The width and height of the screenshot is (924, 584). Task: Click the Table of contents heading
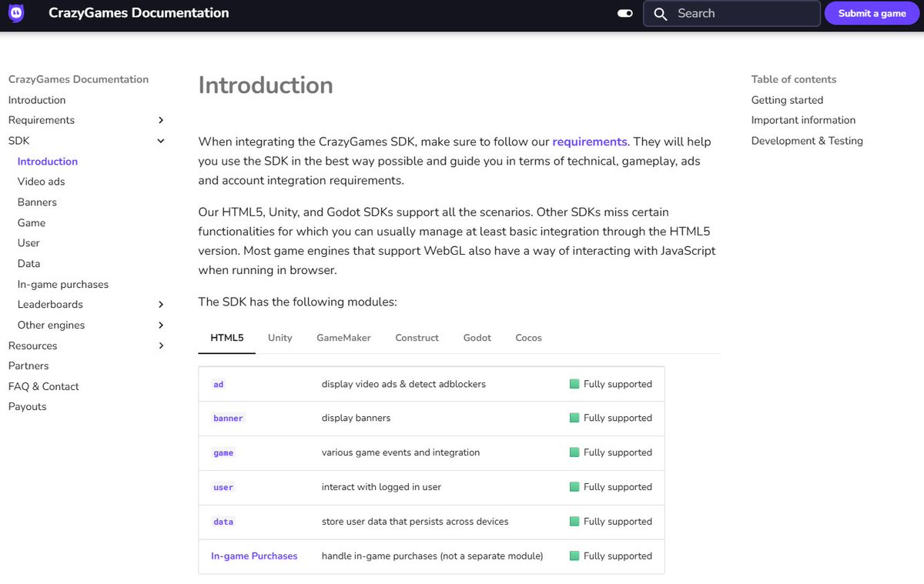[x=794, y=79]
